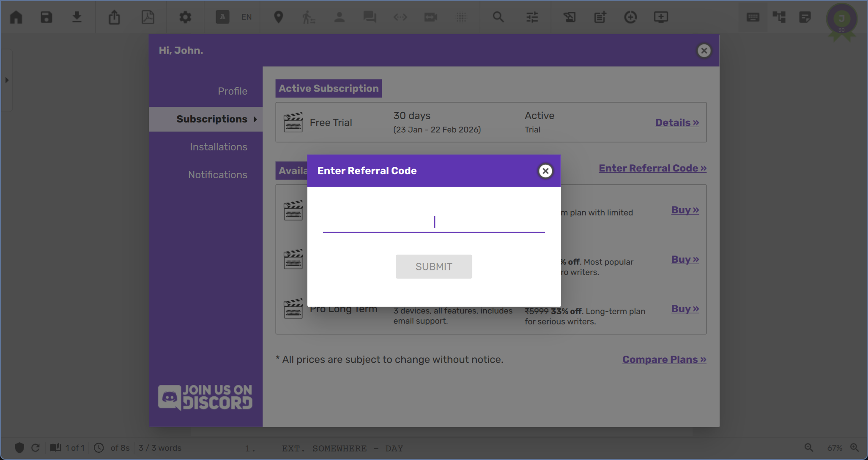Screen dimensions: 868x460
Task: Select the Profile tab
Action: (x=233, y=91)
